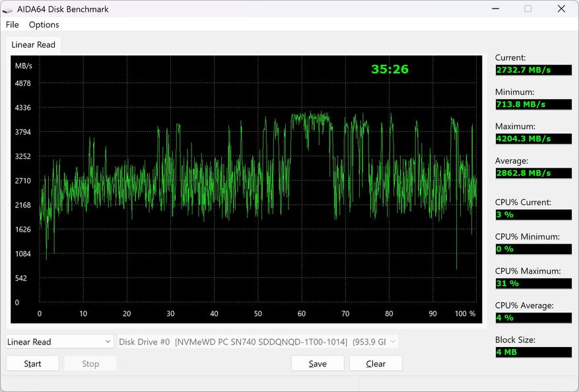Click the CPU% Current value 3 %
The width and height of the screenshot is (579, 392).
tap(533, 214)
